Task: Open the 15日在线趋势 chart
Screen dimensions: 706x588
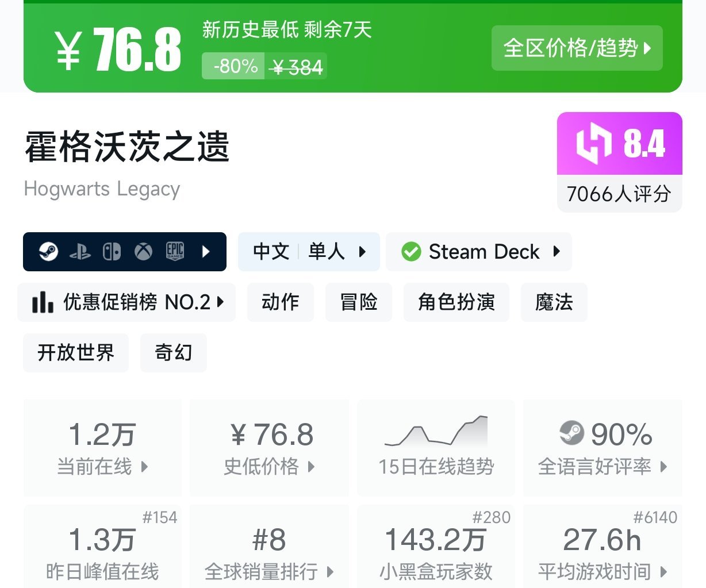Action: [436, 447]
